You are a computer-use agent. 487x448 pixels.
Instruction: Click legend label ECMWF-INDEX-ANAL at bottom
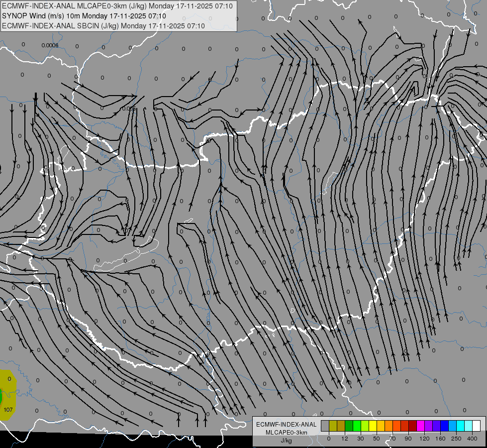[x=286, y=425]
